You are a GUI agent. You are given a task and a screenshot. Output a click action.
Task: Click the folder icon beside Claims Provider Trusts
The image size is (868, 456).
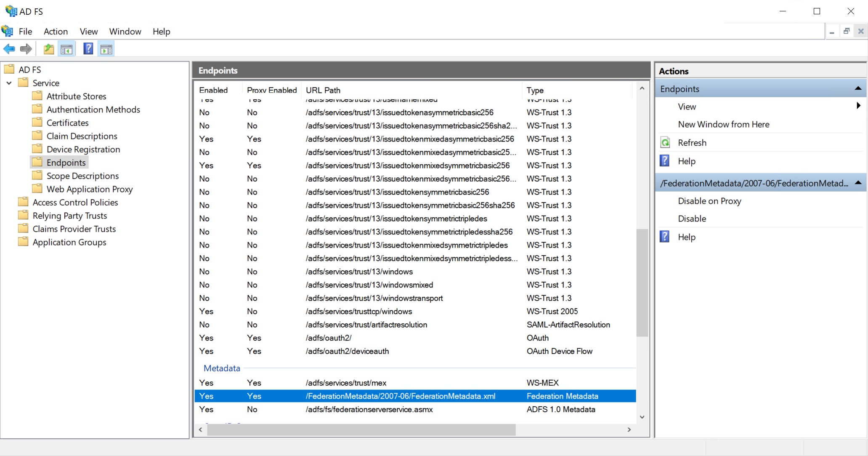click(23, 228)
